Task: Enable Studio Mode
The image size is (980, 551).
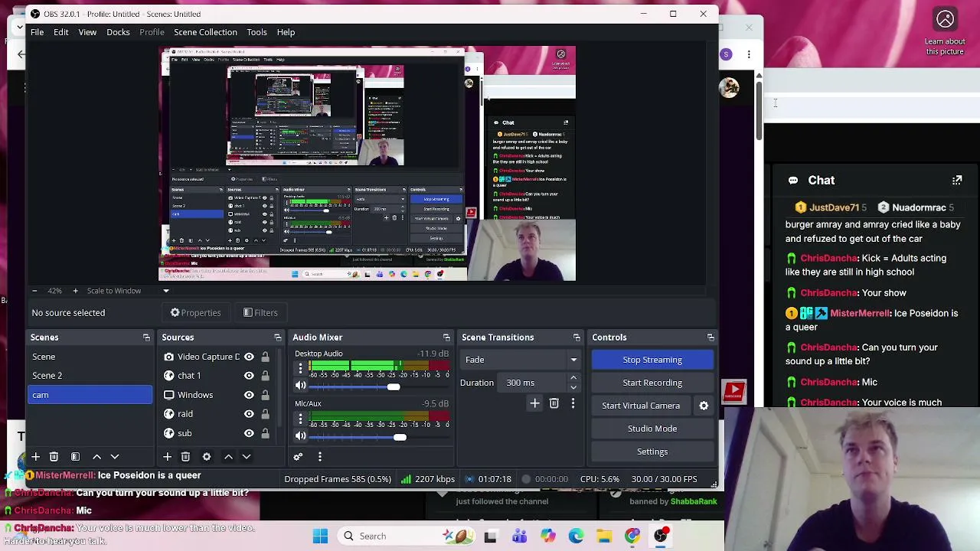Action: [652, 429]
